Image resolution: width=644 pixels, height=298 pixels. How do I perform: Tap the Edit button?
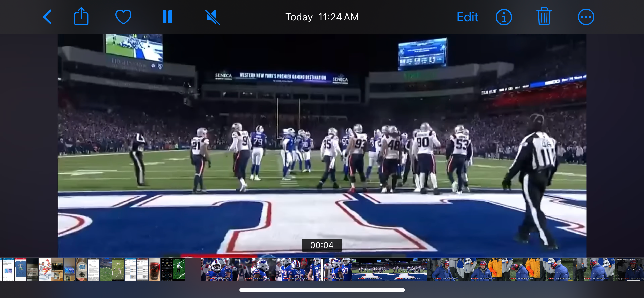tap(467, 17)
